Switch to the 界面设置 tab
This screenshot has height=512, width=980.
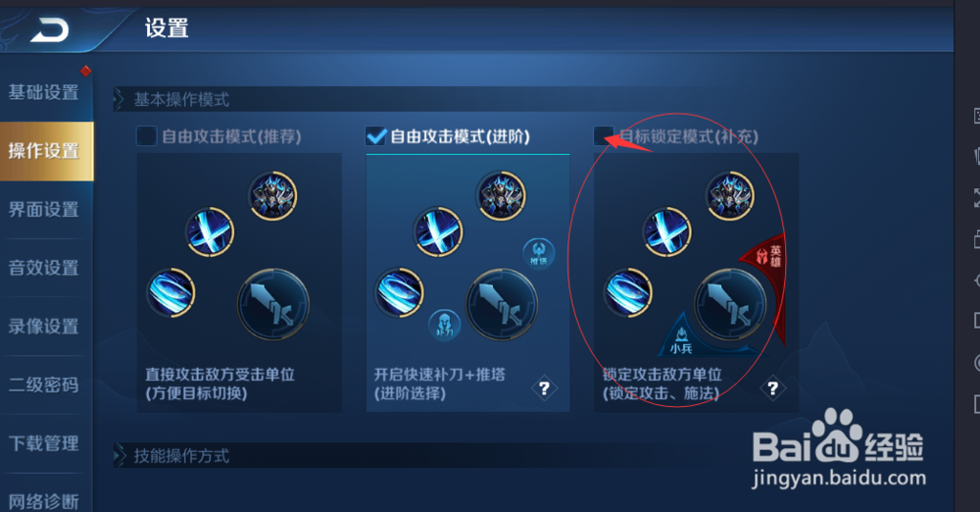46,210
